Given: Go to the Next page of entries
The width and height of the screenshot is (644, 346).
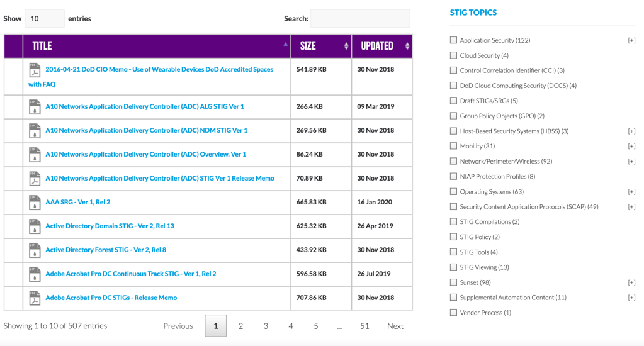Looking at the screenshot, I should coord(395,326).
